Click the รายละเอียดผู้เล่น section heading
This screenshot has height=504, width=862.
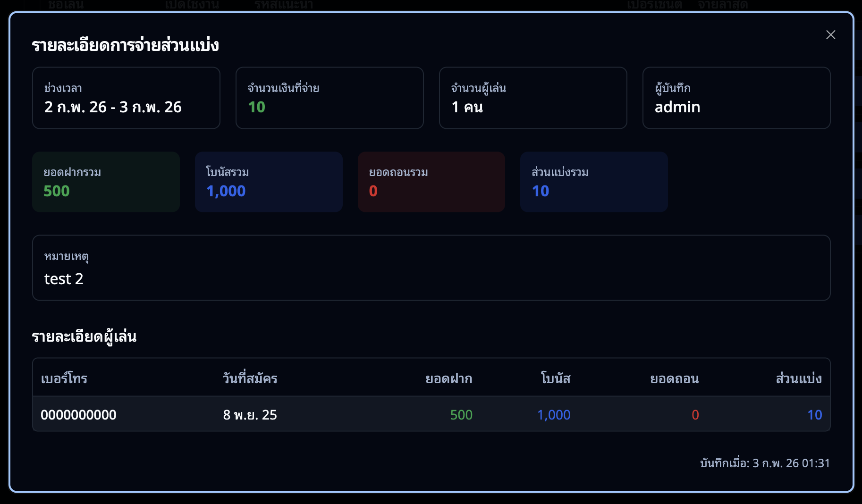click(x=84, y=337)
